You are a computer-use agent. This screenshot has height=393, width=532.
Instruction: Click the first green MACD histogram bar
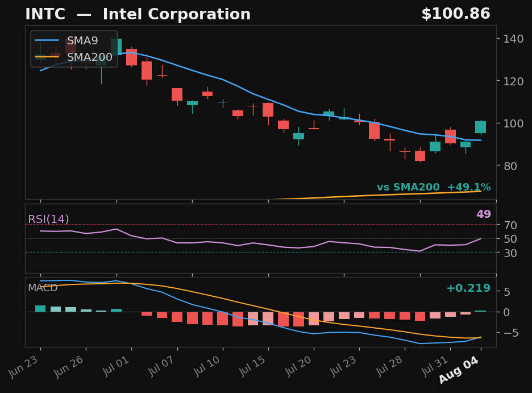pyautogui.click(x=40, y=308)
